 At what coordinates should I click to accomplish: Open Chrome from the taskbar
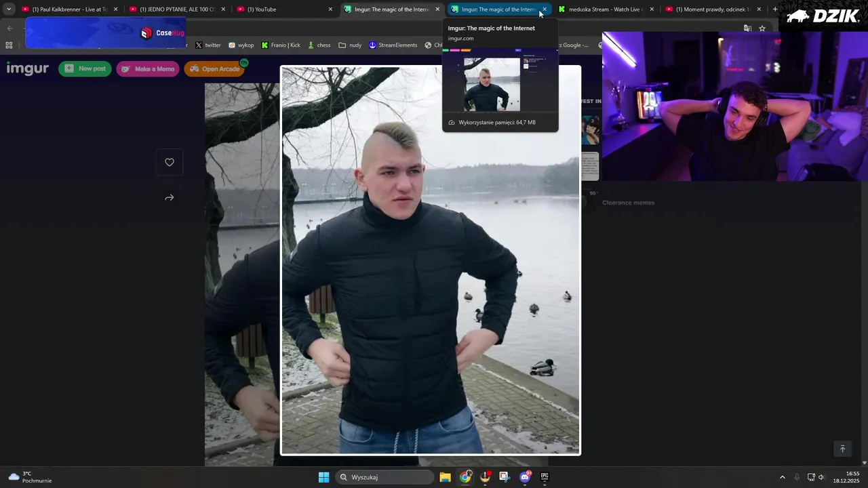[465, 477]
